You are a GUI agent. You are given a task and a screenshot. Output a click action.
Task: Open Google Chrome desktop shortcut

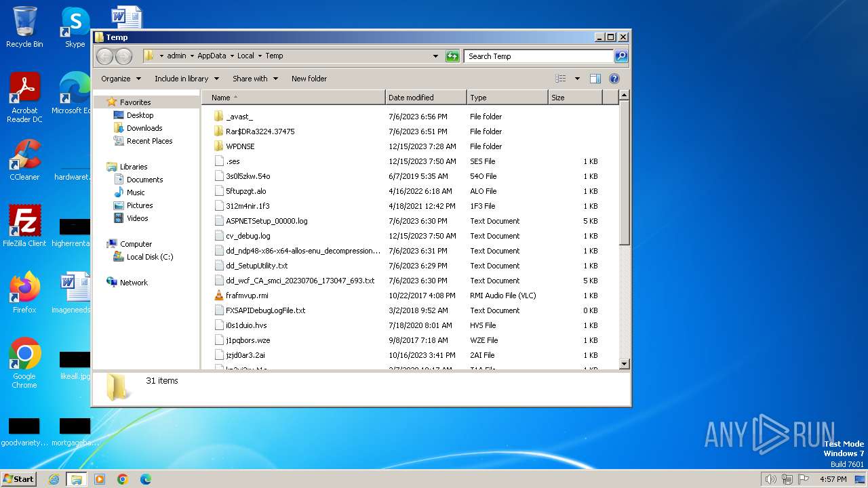[x=24, y=363]
